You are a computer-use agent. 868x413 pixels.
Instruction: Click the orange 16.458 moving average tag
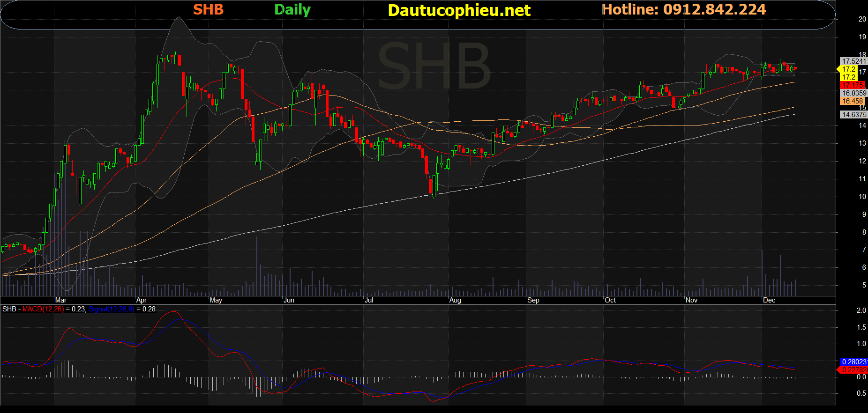pos(853,101)
